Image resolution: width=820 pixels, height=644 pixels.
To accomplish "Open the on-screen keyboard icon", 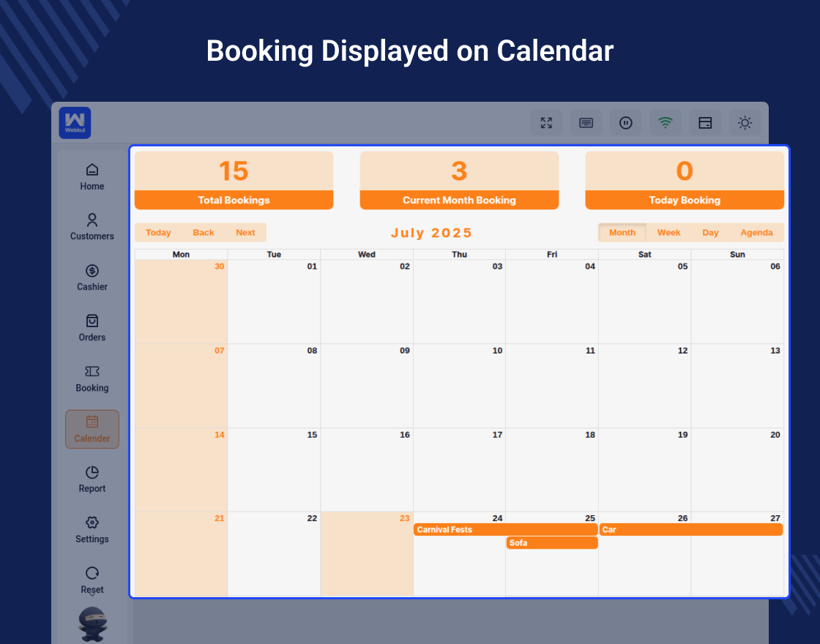I will (x=586, y=123).
